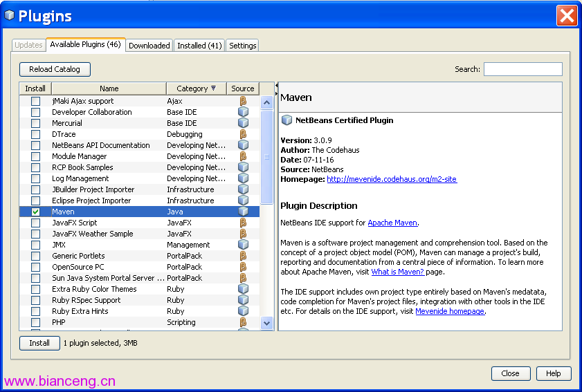Click the beta source icon for PHP
Screen dimensions: 582x392
[x=243, y=322]
